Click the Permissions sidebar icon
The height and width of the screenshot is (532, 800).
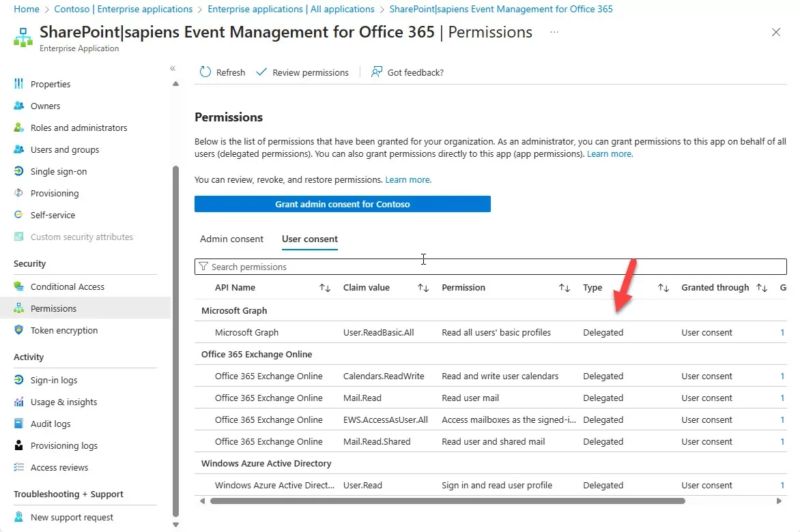click(x=19, y=308)
